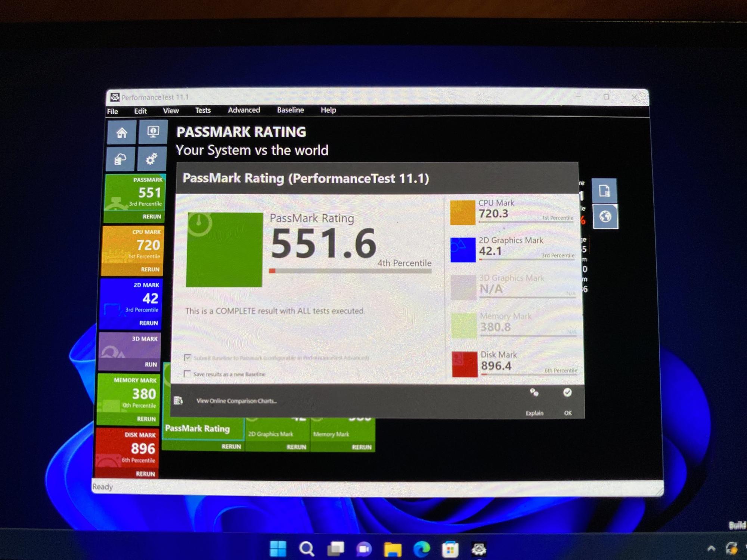This screenshot has width=747, height=560.
Task: Enable Save results as a new Baseline
Action: point(187,374)
